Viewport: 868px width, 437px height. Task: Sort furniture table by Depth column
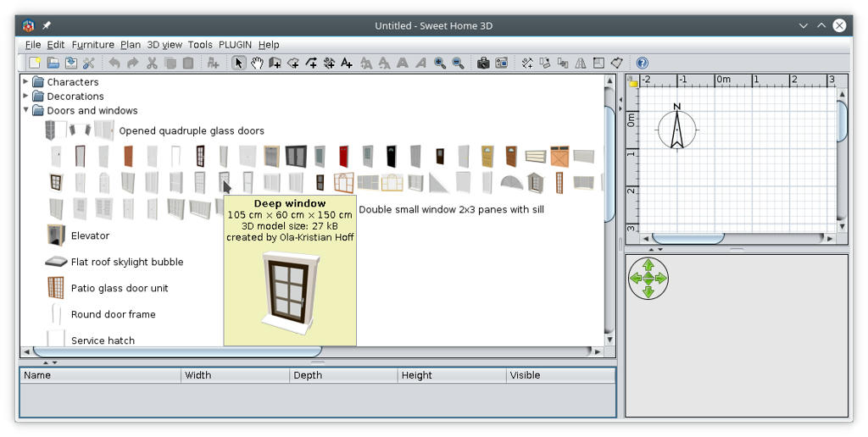(343, 375)
